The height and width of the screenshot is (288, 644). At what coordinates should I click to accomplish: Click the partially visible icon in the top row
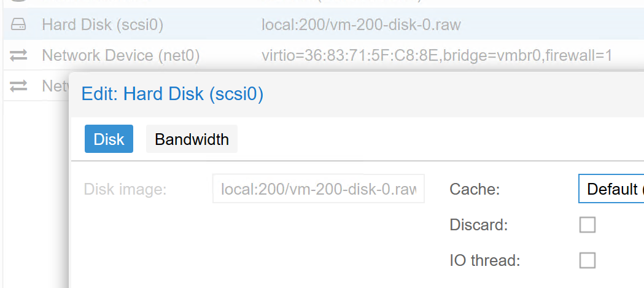(x=18, y=2)
